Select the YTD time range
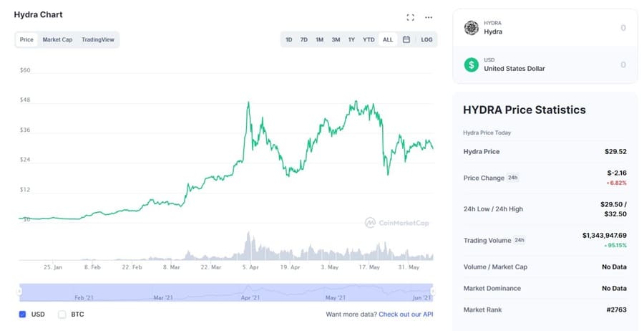The image size is (644, 331). coord(369,39)
